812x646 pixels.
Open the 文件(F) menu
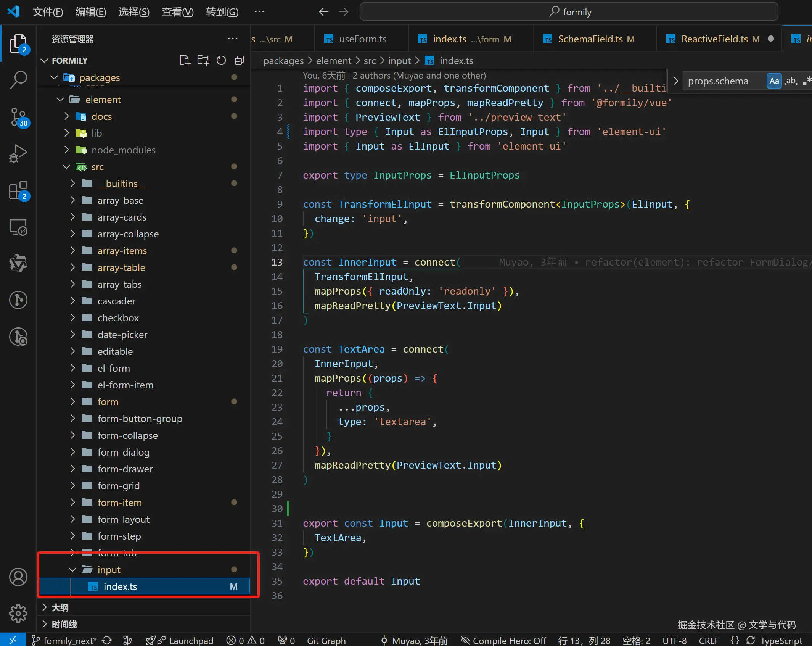48,12
